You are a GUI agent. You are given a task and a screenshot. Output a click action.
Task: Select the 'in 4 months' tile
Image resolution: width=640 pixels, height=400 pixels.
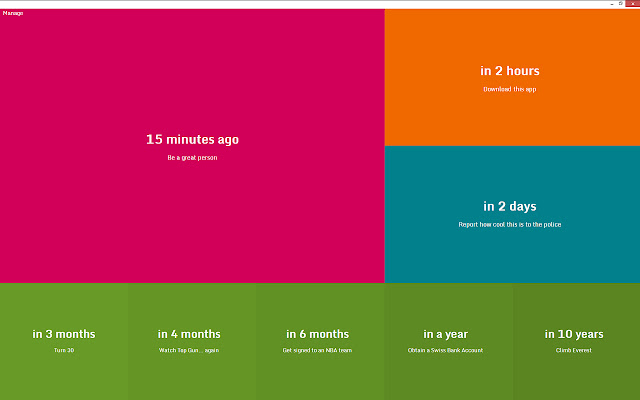coord(189,334)
